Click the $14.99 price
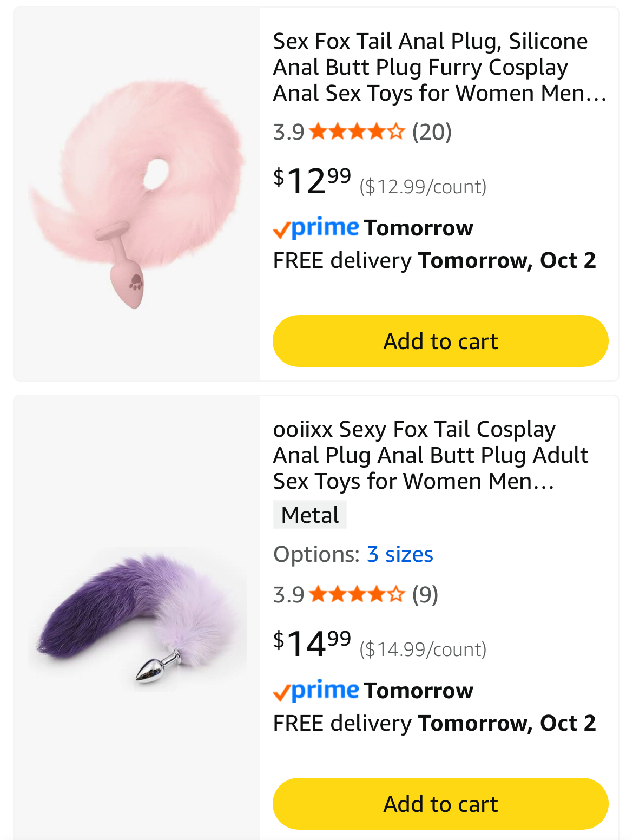633x840 pixels. click(x=312, y=643)
